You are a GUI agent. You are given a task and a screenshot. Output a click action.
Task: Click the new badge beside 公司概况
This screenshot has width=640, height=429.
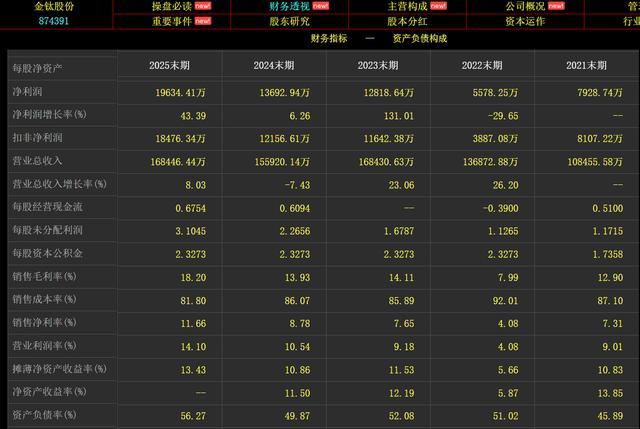point(556,6)
